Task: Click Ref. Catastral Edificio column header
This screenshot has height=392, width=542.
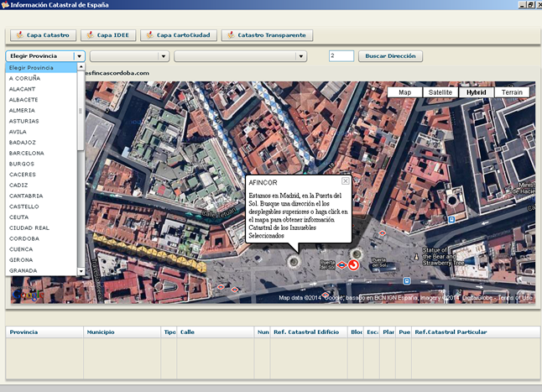Action: click(x=309, y=332)
